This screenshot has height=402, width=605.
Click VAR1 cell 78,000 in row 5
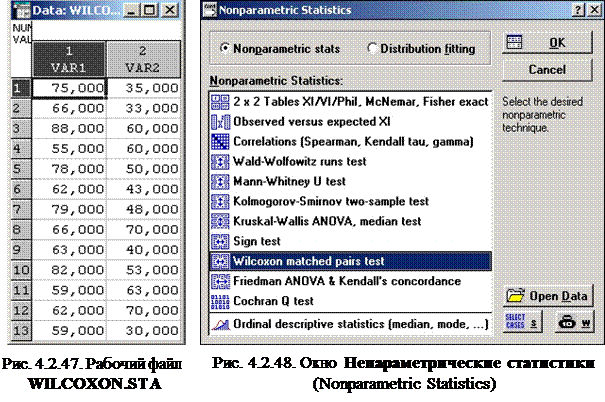click(69, 169)
